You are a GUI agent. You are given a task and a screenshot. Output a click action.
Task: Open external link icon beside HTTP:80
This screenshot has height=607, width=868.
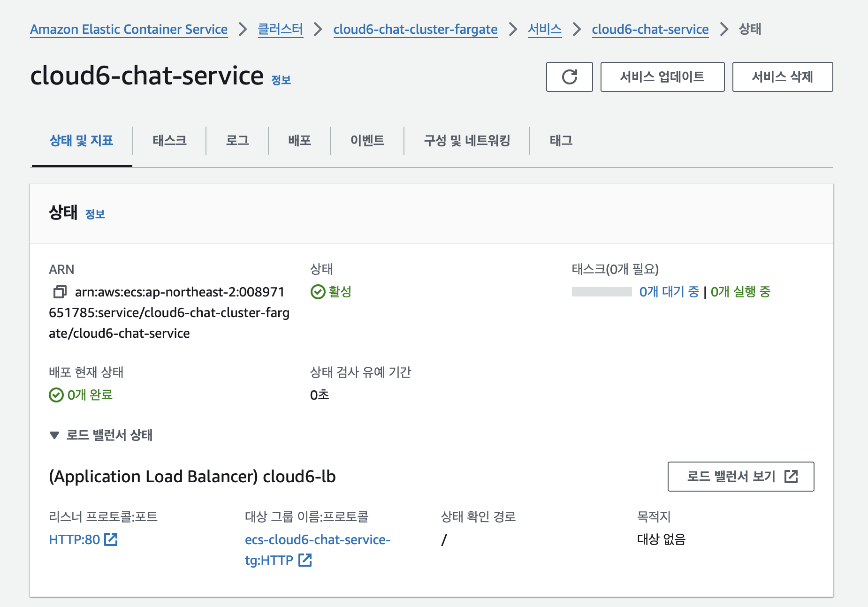111,539
